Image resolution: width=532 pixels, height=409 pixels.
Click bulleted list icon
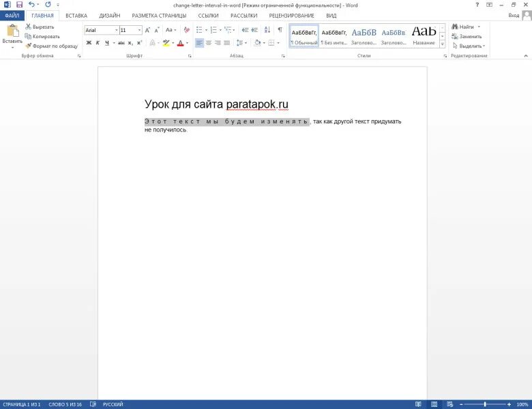pyautogui.click(x=199, y=30)
